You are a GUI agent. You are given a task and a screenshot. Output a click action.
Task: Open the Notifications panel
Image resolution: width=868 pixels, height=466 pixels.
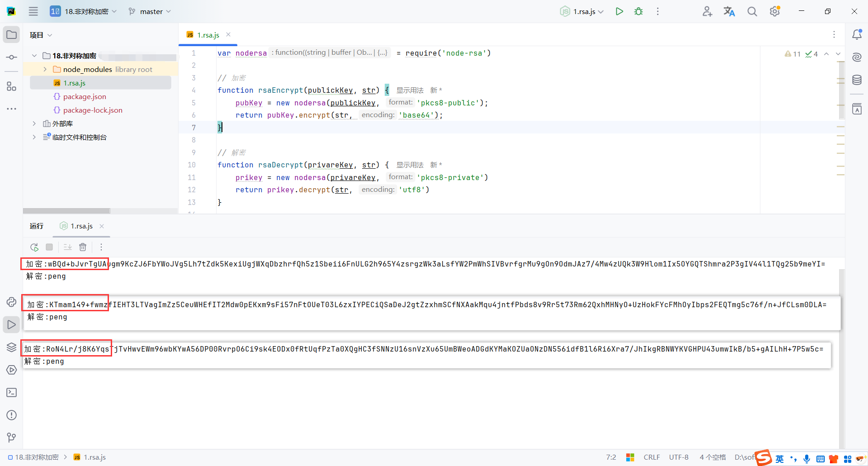click(x=857, y=34)
